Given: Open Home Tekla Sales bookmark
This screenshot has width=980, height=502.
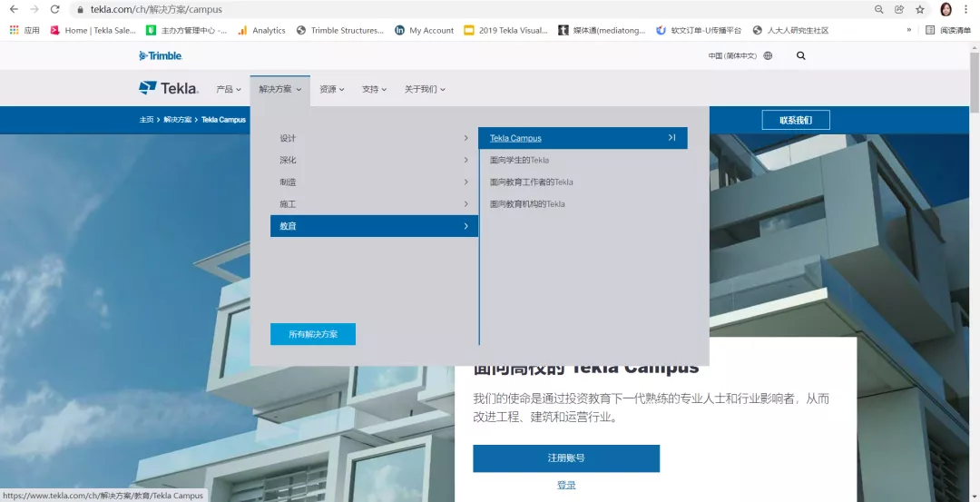Looking at the screenshot, I should point(93,30).
